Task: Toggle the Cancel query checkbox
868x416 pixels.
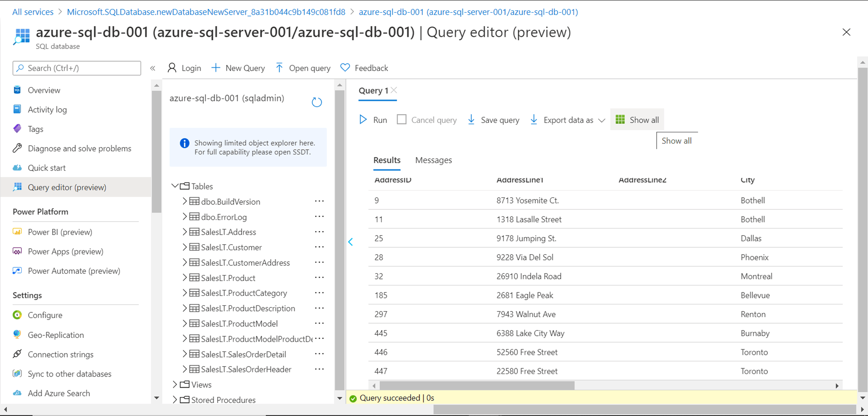Action: tap(402, 119)
